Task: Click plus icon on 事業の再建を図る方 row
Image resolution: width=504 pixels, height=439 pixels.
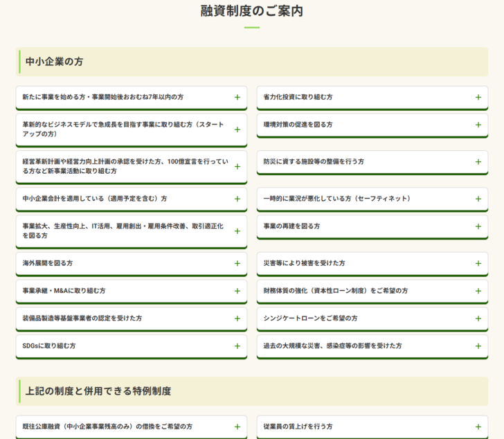Action: click(x=478, y=226)
